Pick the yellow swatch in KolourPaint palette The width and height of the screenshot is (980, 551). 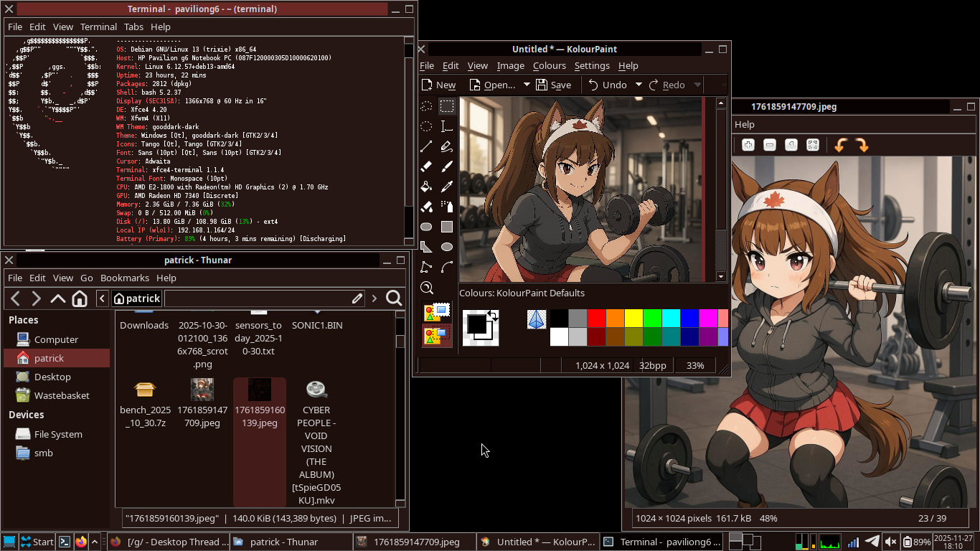633,318
